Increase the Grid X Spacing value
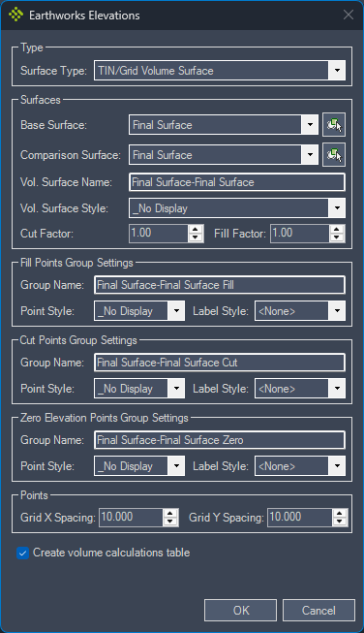The height and width of the screenshot is (633, 364). 170,513
